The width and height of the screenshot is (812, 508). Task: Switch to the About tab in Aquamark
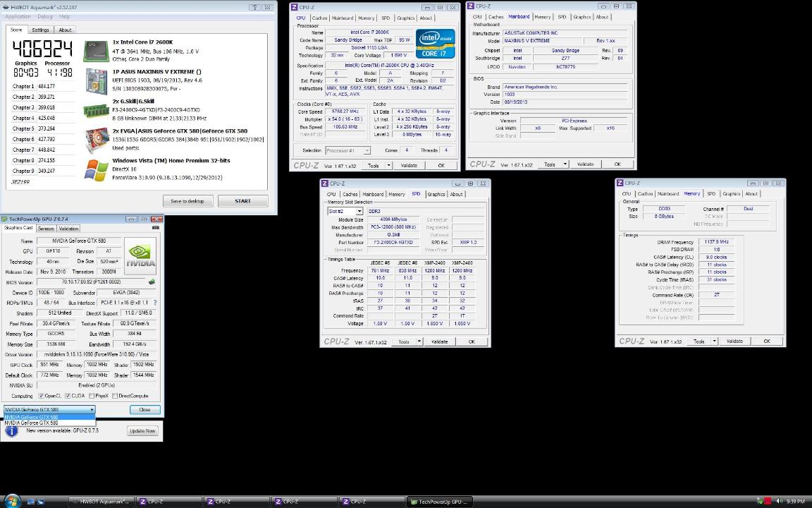65,30
